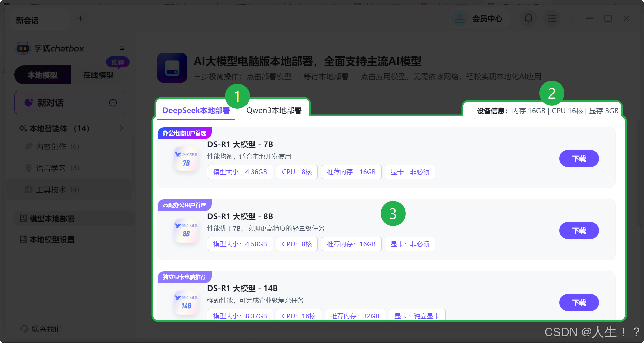Click 7B description 性能均衡，适合本地开发使用
The image size is (644, 343).
249,156
